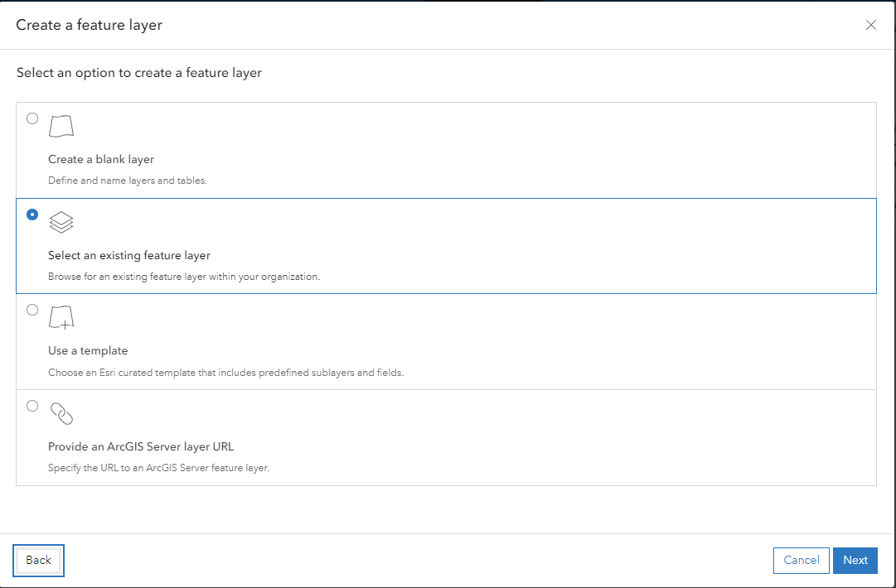Select the Create a blank layer radio button
This screenshot has width=896, height=588.
pyautogui.click(x=32, y=118)
